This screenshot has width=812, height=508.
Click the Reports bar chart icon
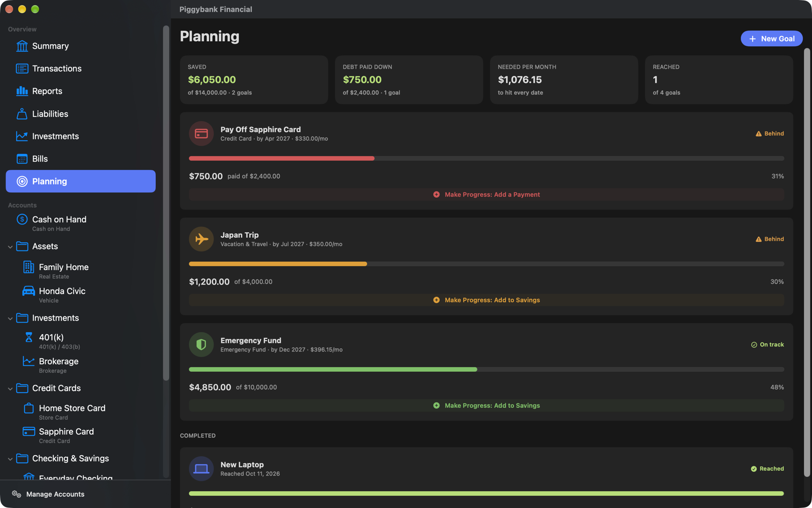pyautogui.click(x=22, y=91)
